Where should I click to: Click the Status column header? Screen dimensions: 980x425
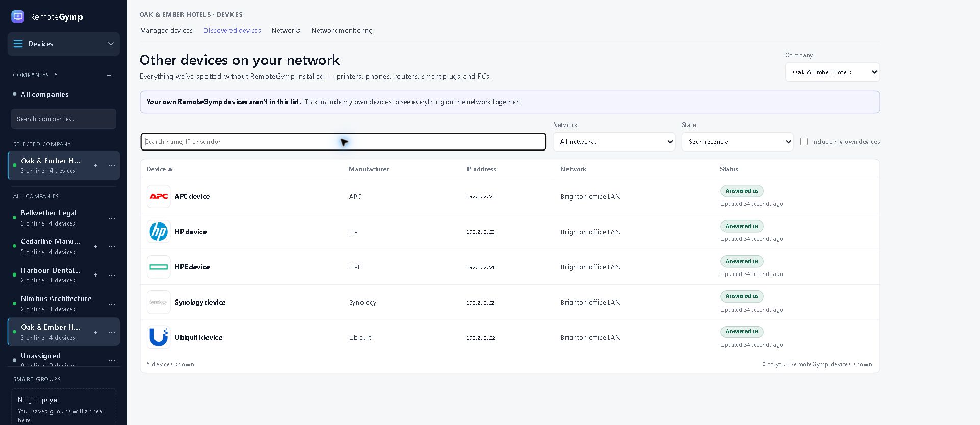[729, 169]
